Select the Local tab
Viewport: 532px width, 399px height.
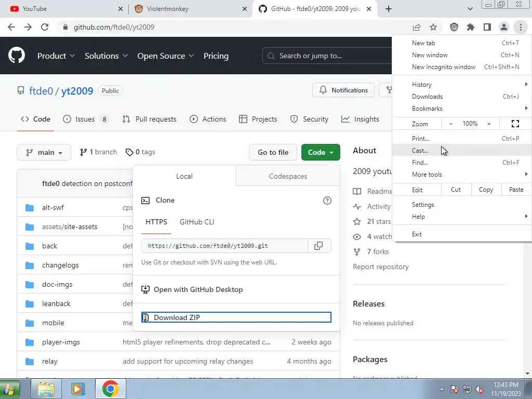point(184,176)
